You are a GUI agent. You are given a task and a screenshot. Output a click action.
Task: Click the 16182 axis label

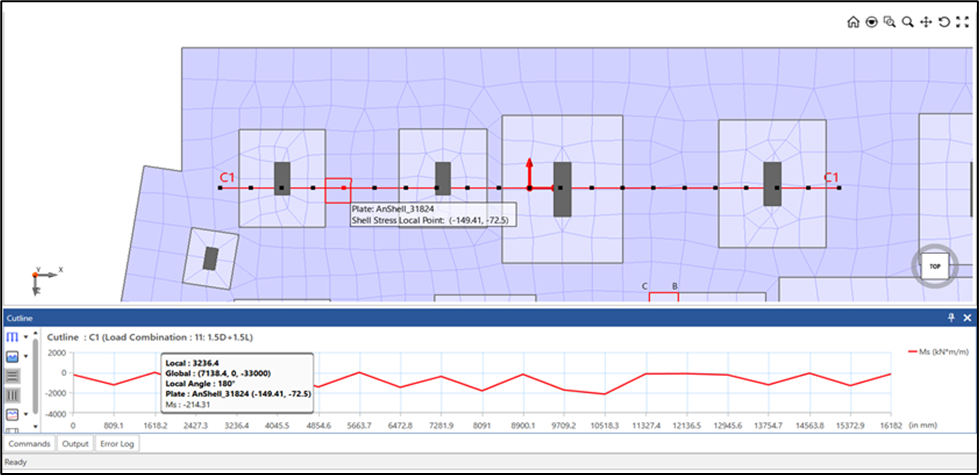point(890,425)
